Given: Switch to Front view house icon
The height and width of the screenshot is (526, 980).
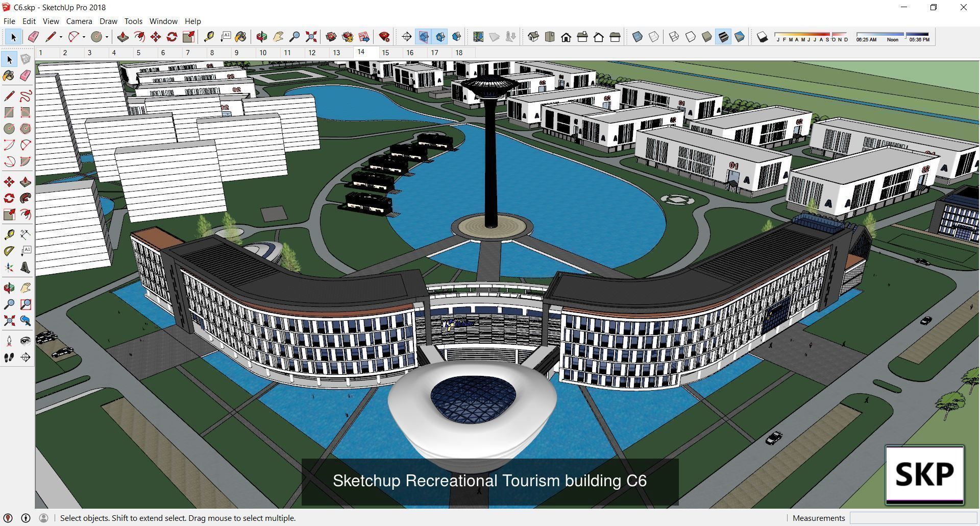Looking at the screenshot, I should click(566, 37).
